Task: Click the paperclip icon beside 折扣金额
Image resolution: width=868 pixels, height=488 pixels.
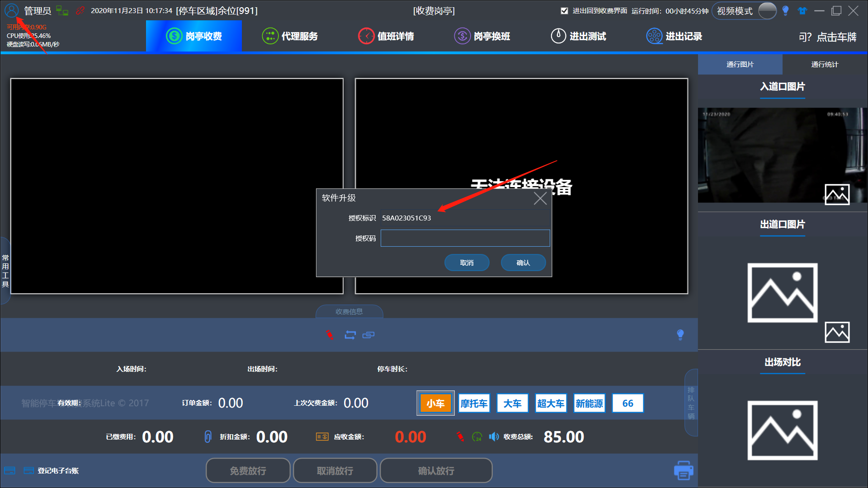Action: (x=208, y=436)
